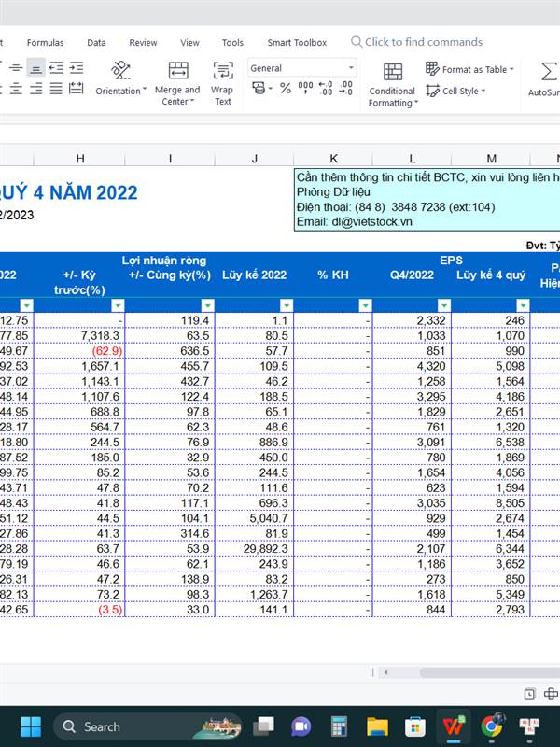Select column I header
This screenshot has width=560, height=747.
(x=170, y=159)
